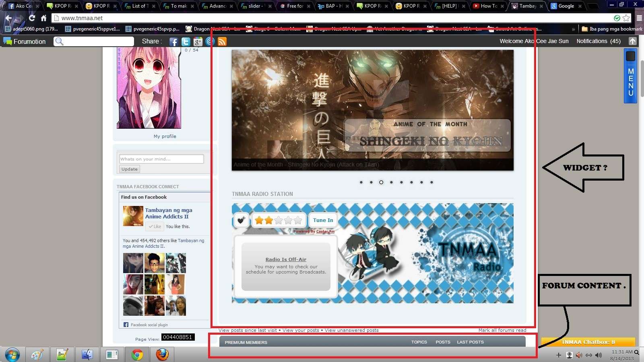The width and height of the screenshot is (644, 362).
Task: Go to the browser home icon
Action: pos(44,18)
